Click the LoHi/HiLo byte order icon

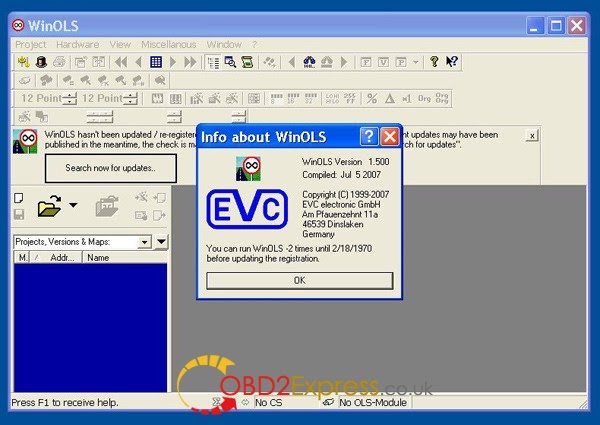pyautogui.click(x=332, y=99)
